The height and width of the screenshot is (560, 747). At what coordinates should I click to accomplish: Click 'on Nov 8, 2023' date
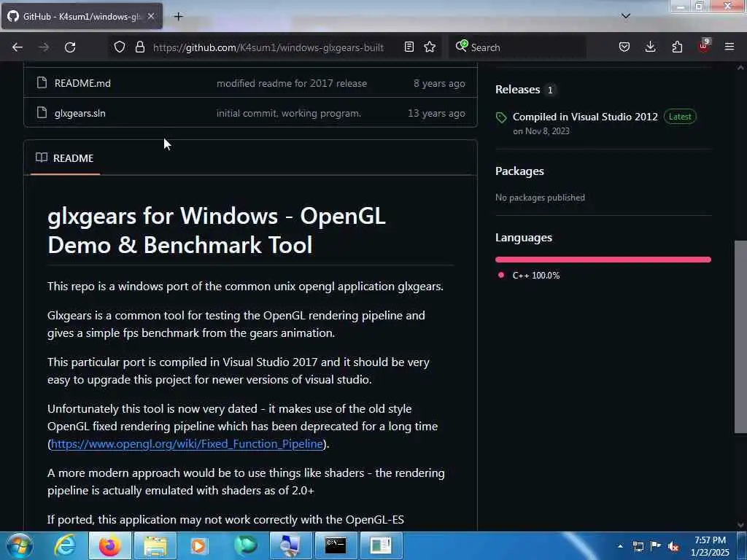tap(541, 131)
